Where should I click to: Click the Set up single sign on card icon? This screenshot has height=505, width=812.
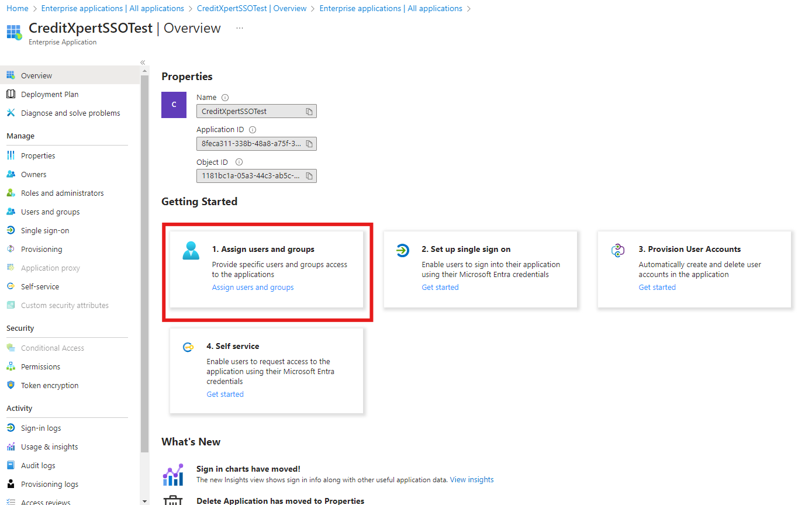(403, 251)
